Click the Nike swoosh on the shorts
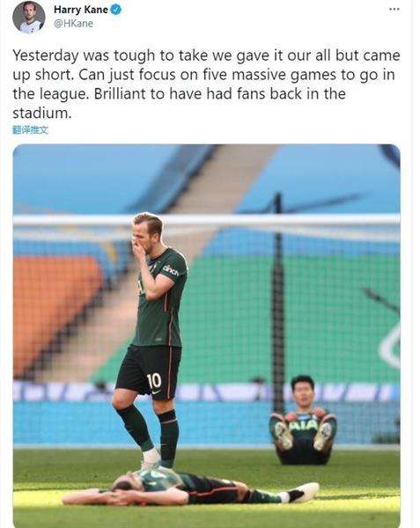The height and width of the screenshot is (528, 420). [156, 392]
